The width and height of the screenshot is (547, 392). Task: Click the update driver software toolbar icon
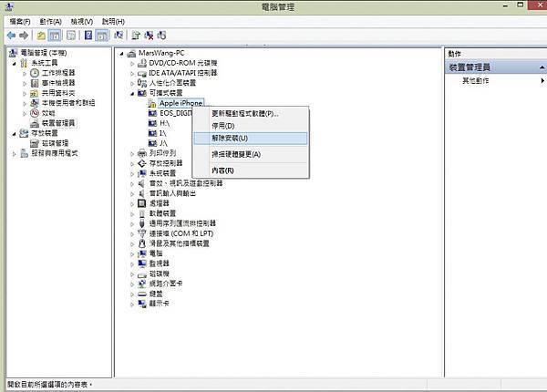point(136,36)
